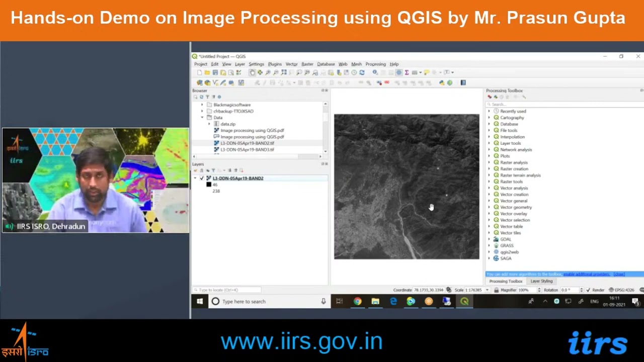Expand the SAGA provider group
Image resolution: width=644 pixels, height=362 pixels.
pos(489,258)
